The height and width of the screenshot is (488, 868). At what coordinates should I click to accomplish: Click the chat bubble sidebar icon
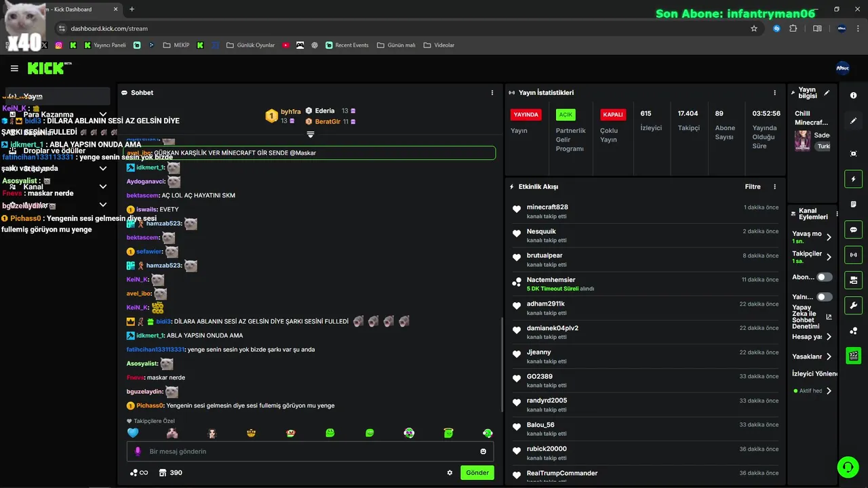(x=854, y=229)
